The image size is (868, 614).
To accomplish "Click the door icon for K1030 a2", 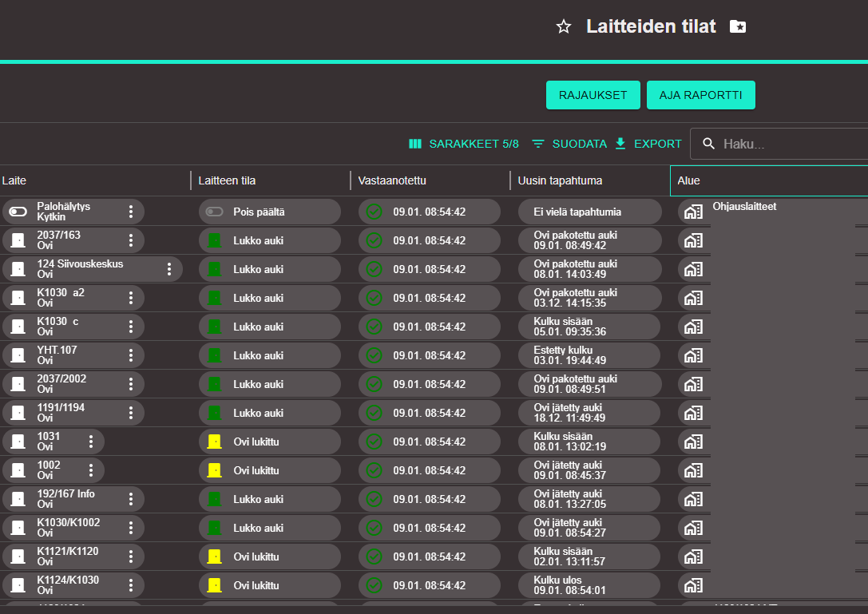I will tap(18, 298).
